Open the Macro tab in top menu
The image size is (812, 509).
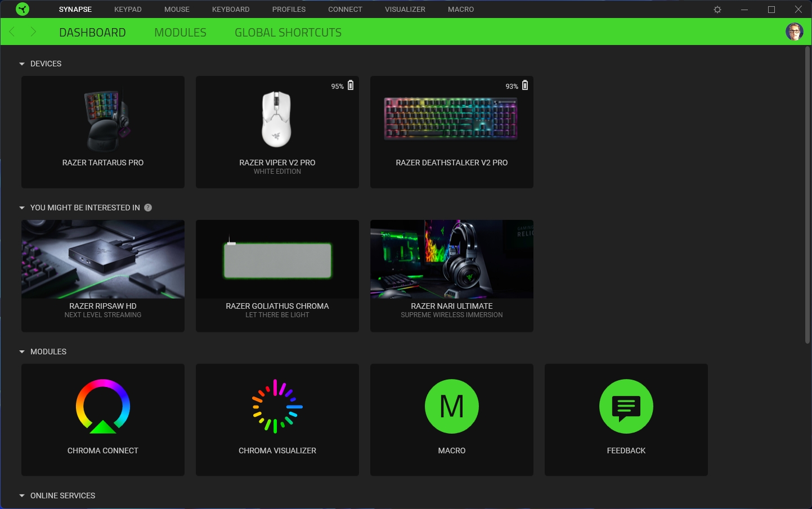pyautogui.click(x=461, y=10)
